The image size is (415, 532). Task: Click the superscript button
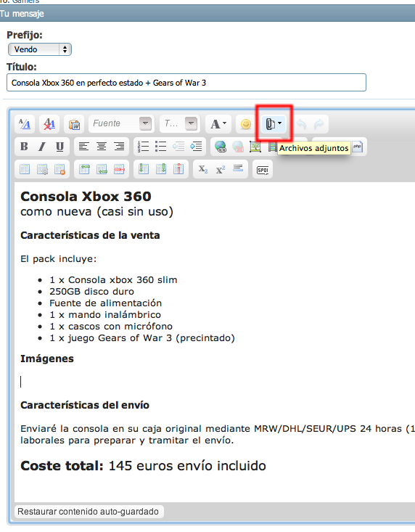[221, 169]
